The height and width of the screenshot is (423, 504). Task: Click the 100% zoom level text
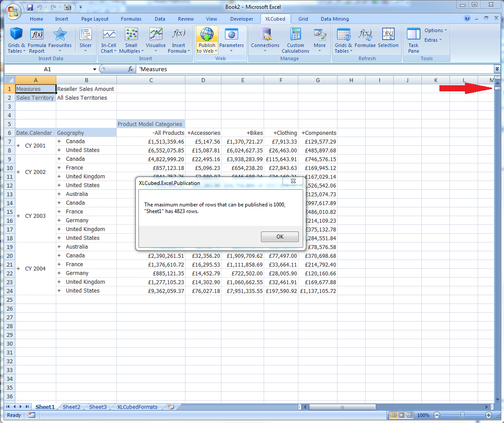(x=423, y=415)
